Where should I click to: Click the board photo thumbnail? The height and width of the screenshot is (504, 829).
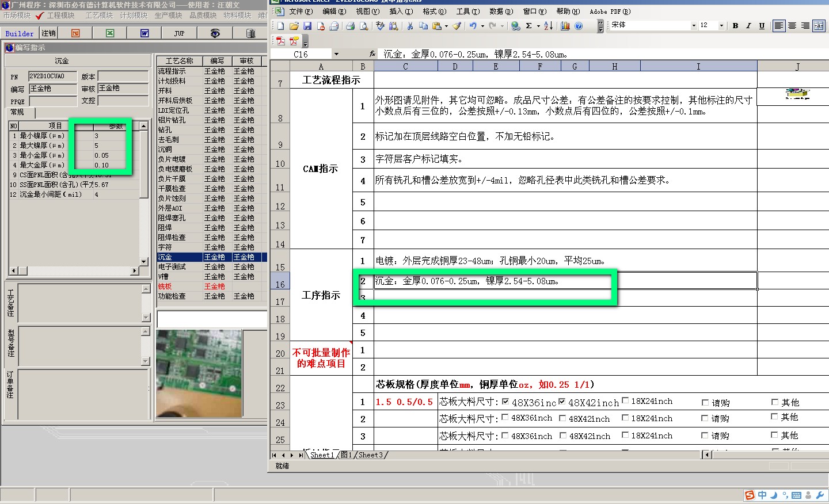(198, 374)
